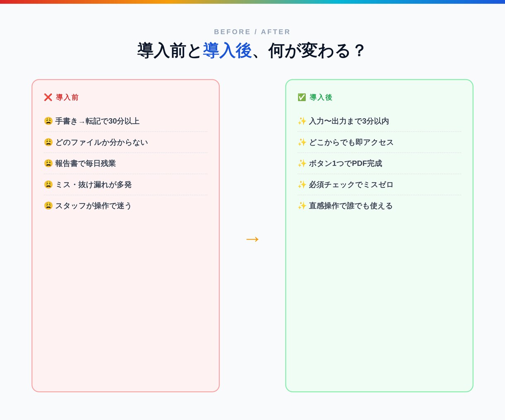The height and width of the screenshot is (420, 505).
Task: Select the text 必須チェックでミスゼロ
Action: pos(351,184)
